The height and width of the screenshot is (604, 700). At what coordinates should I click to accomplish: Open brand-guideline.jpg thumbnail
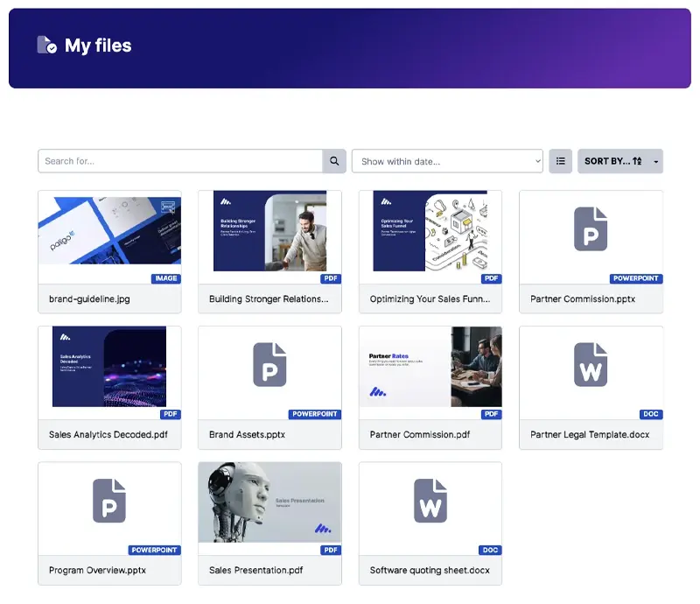pos(109,231)
